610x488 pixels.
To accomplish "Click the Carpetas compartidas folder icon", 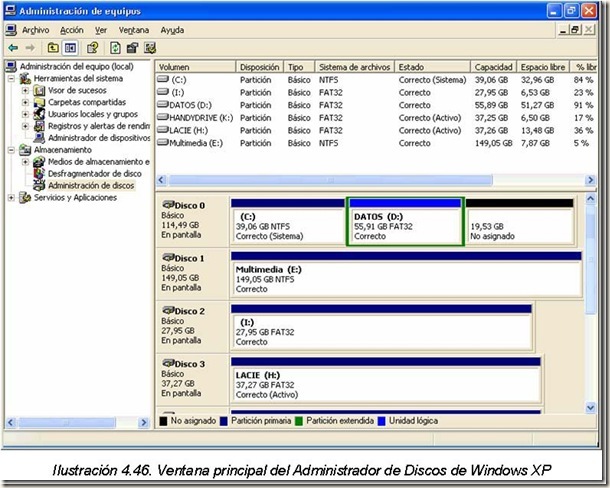I will point(39,102).
